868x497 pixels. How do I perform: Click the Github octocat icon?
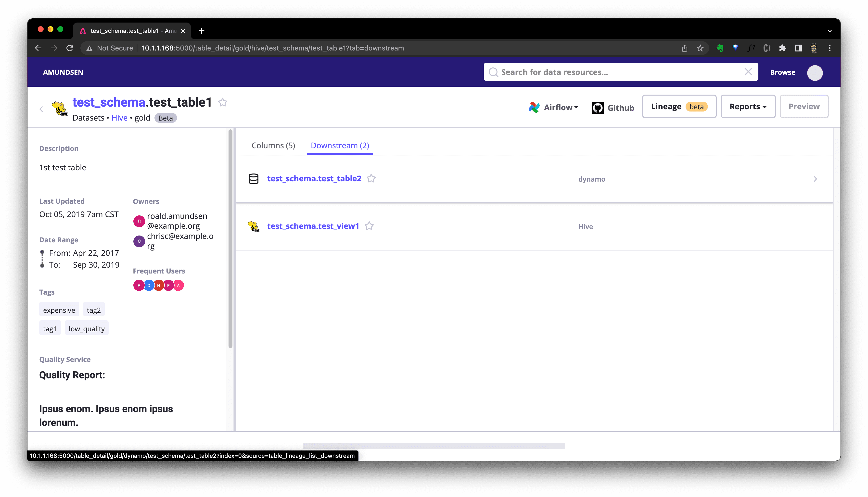pos(598,108)
